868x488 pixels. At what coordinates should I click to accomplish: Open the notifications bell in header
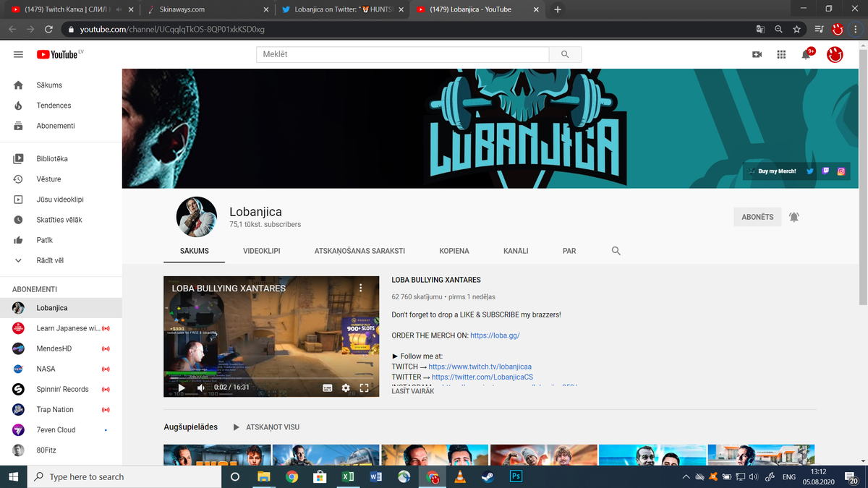[x=806, y=54]
